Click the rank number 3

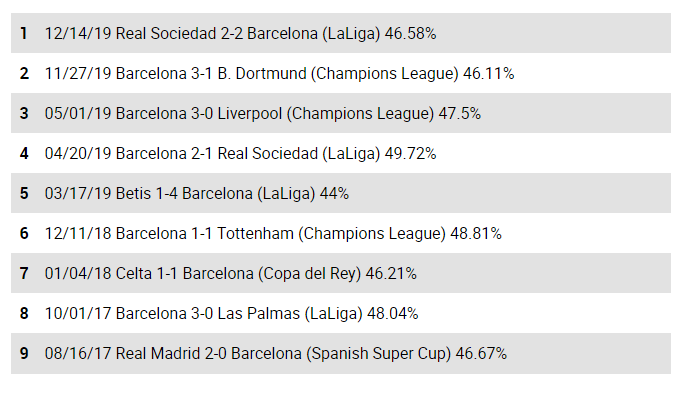(x=24, y=113)
